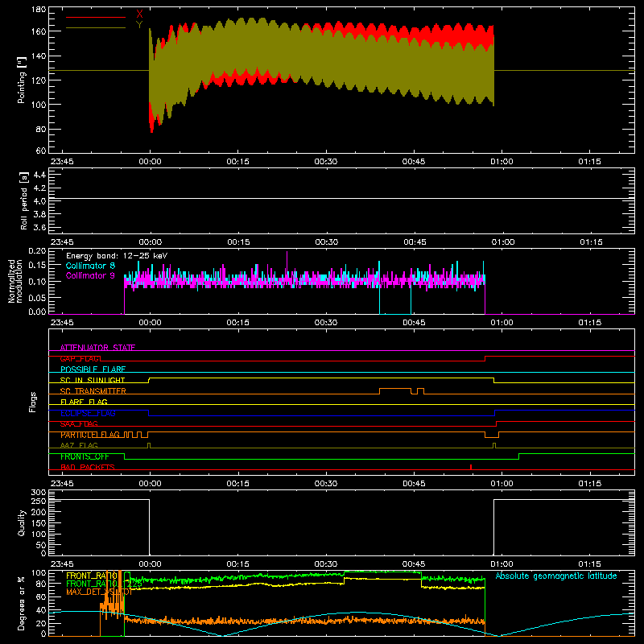The image size is (644, 644).
Task: Click the small red BAD_PACKETS tick mark
Action: pos(471,467)
